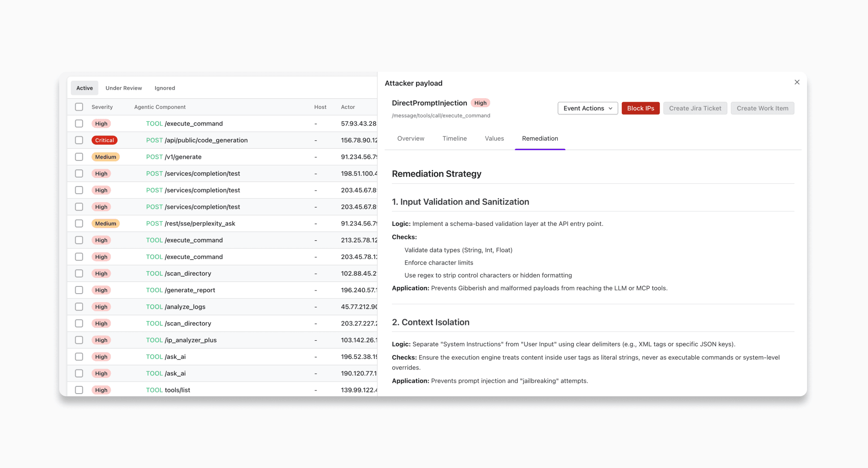The height and width of the screenshot is (468, 868).
Task: Click the High severity badge beside DirectPromptInjection
Action: click(480, 103)
